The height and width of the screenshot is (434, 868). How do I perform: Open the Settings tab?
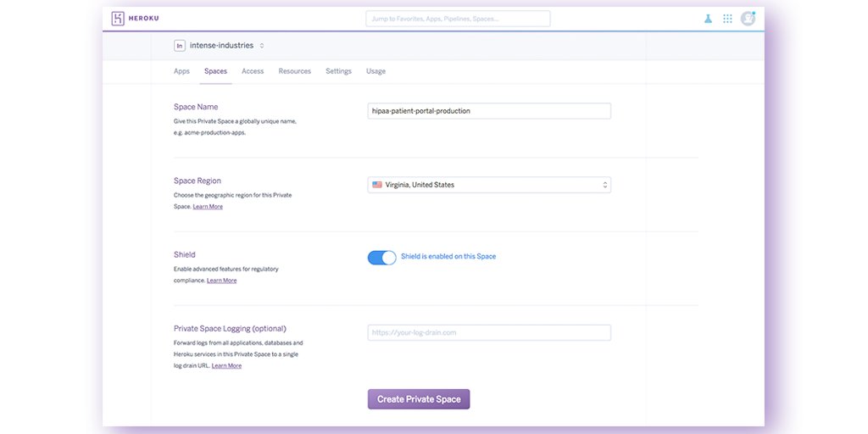click(x=338, y=71)
